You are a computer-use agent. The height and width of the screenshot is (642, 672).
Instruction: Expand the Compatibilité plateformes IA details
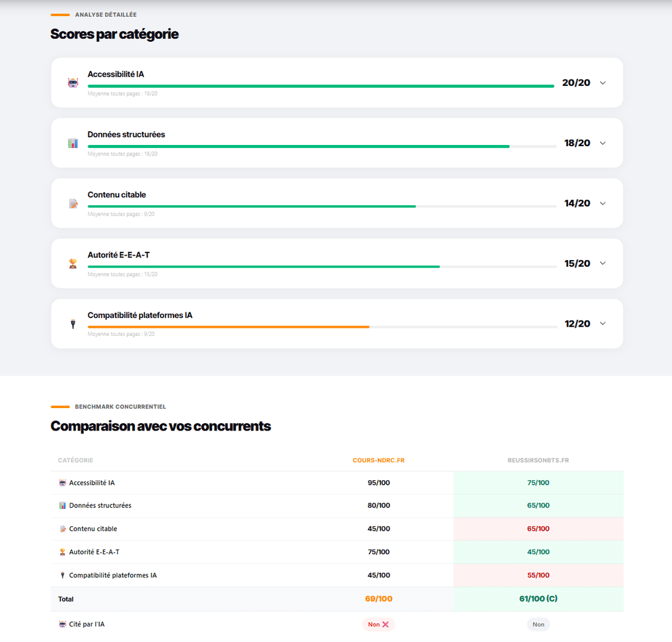602,323
